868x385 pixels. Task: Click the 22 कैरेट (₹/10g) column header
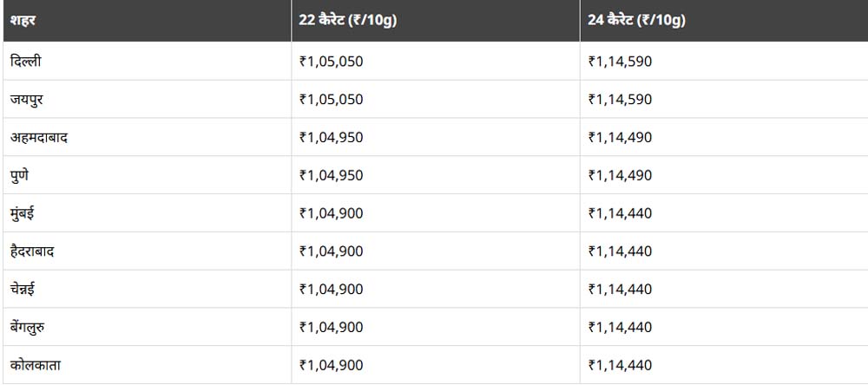347,21
